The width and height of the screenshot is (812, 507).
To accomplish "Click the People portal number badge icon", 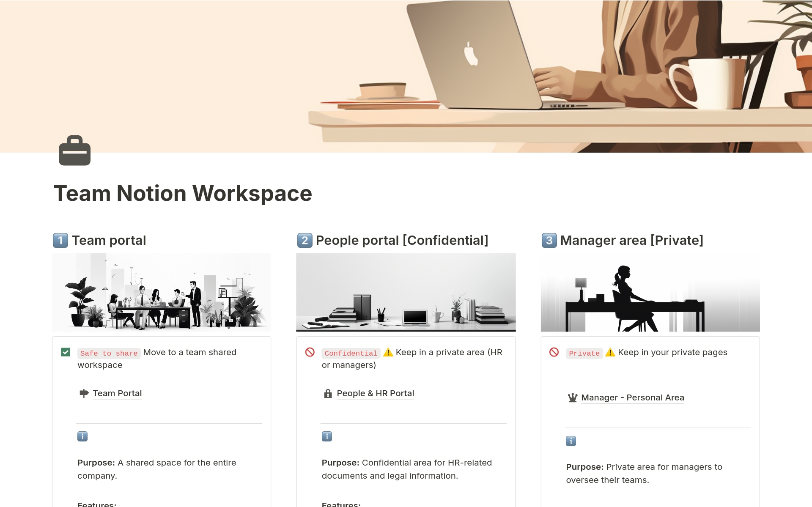I will point(304,239).
